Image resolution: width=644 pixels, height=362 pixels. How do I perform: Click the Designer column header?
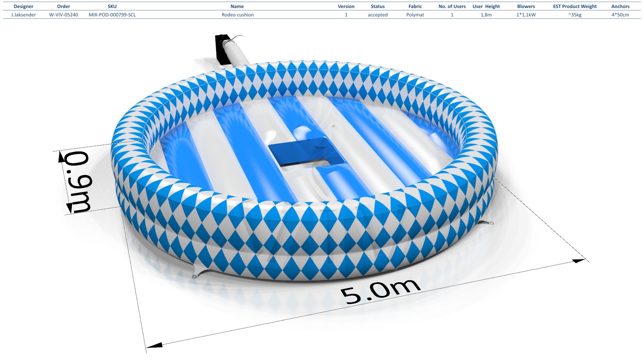(x=23, y=6)
